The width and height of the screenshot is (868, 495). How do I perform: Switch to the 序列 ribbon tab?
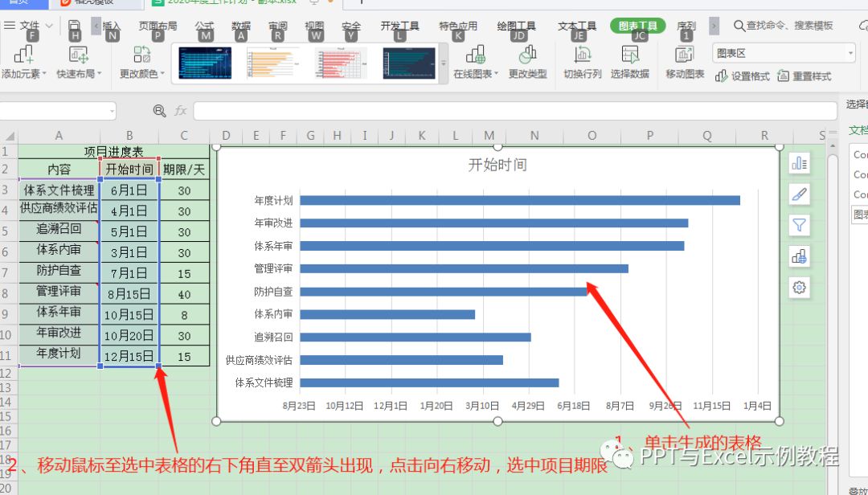tap(686, 25)
